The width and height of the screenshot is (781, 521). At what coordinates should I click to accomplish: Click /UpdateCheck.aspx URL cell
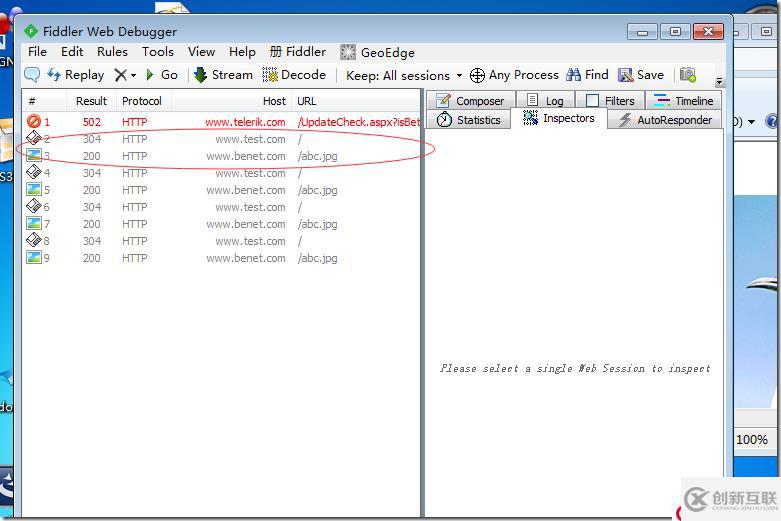click(359, 122)
